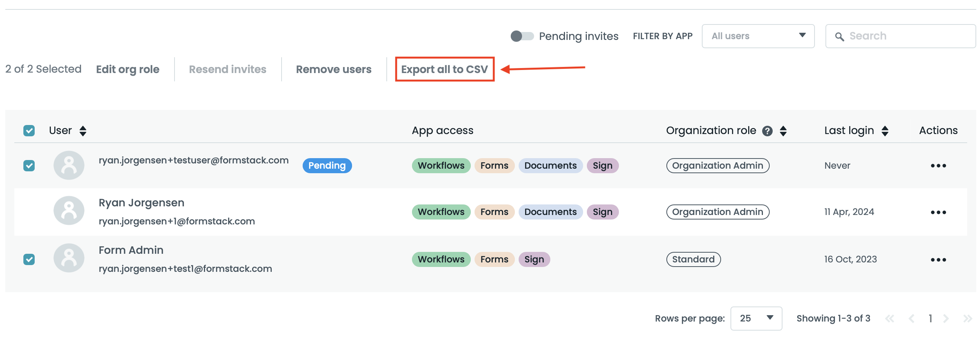Screen dimensions: 980x340
Task: Sort by Last login column arrows
Action: tap(885, 131)
